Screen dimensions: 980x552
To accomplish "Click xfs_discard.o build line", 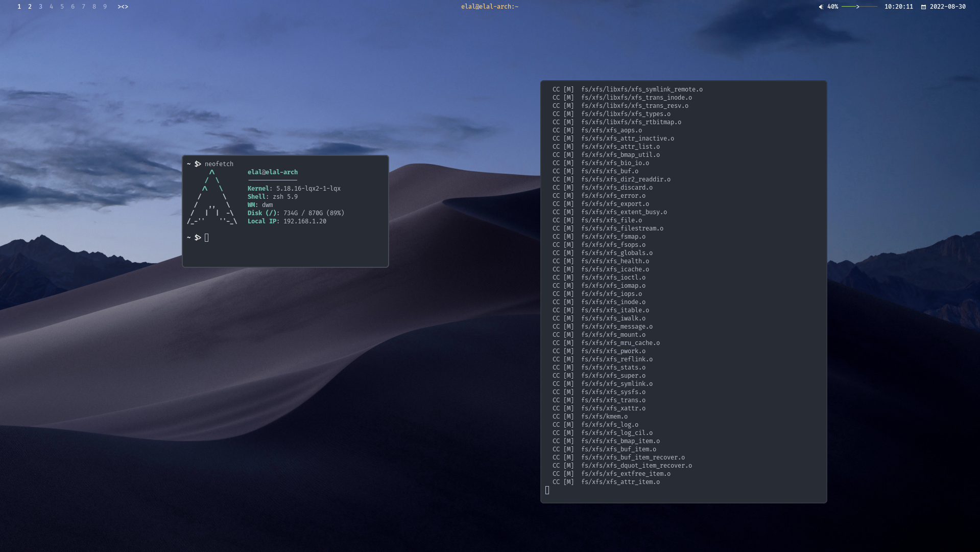I will click(602, 188).
